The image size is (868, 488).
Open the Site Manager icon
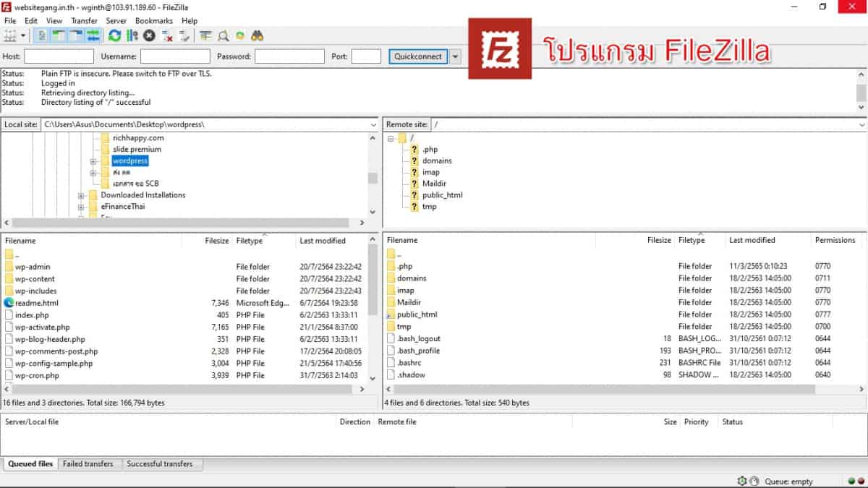pos(9,35)
